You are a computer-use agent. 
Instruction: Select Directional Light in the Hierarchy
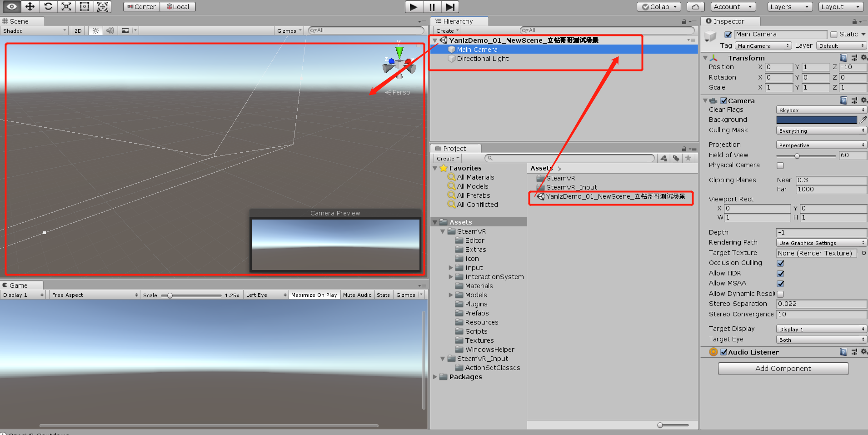[482, 58]
